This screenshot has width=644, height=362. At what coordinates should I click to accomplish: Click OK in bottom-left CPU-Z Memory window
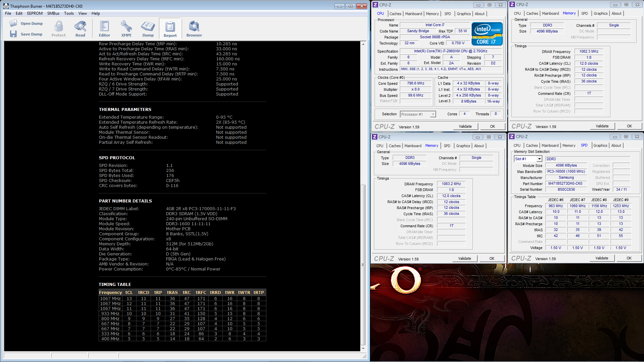pos(492,258)
